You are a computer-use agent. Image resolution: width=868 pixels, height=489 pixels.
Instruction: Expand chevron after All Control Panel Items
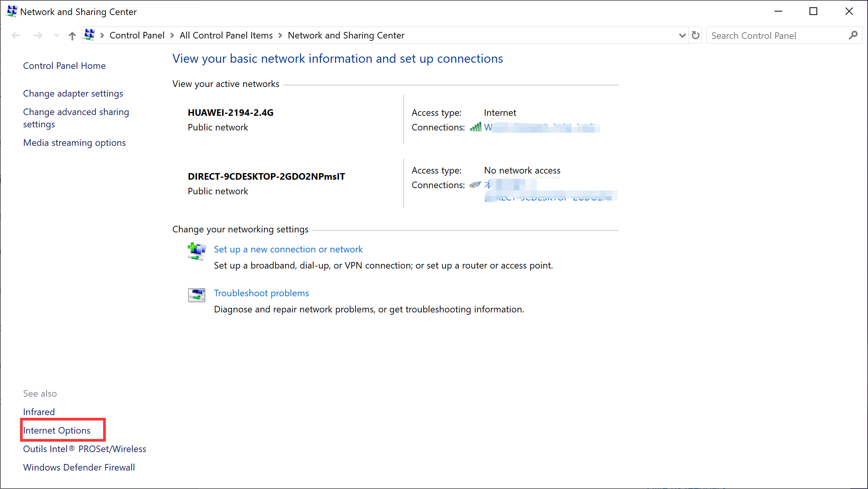280,35
